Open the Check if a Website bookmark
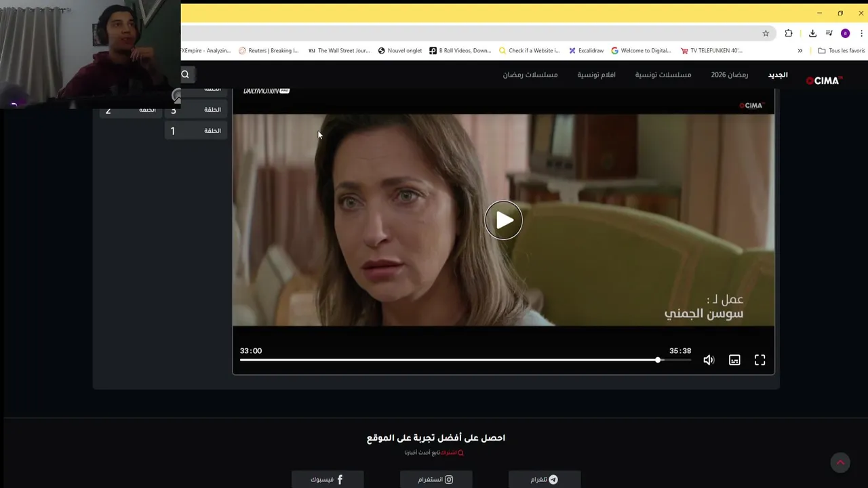The image size is (868, 488). pos(530,51)
